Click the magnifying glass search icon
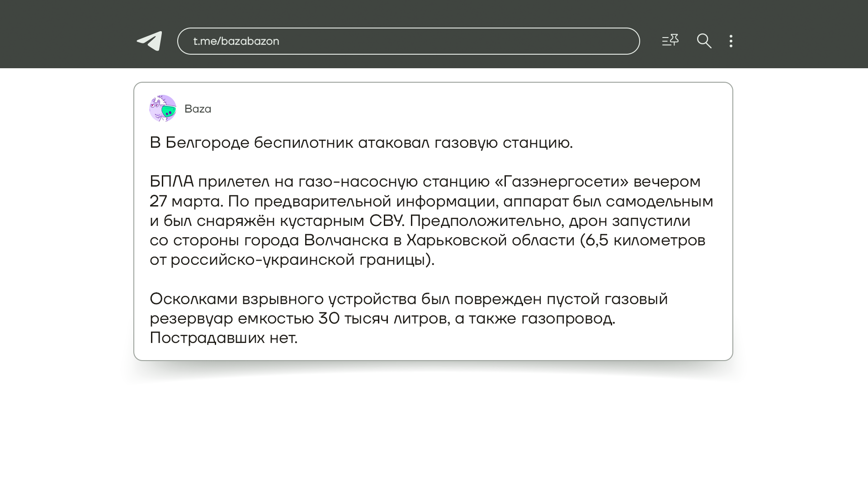Screen dimensions: 868x488 tap(704, 41)
